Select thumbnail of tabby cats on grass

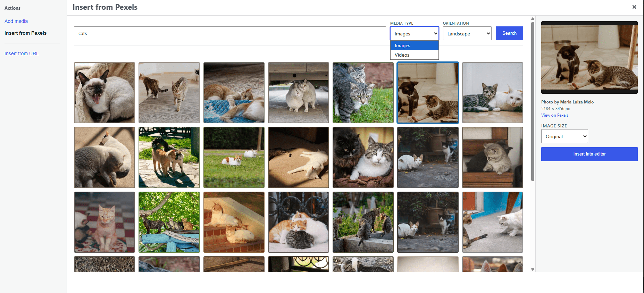point(363,93)
